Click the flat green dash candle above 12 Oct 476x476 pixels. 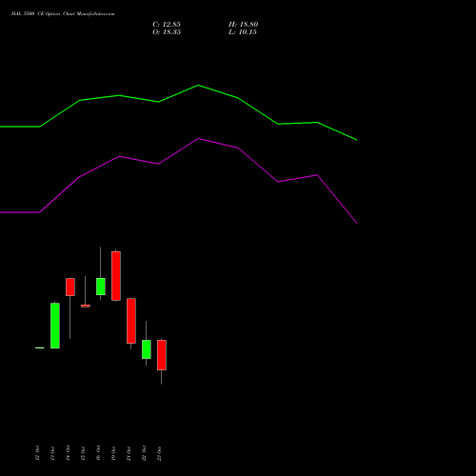click(x=40, y=347)
